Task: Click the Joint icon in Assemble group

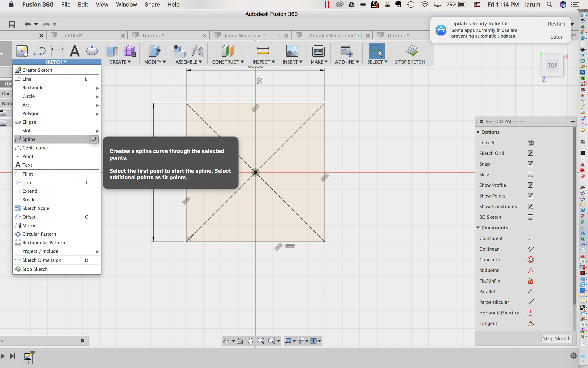Action: coord(198,51)
